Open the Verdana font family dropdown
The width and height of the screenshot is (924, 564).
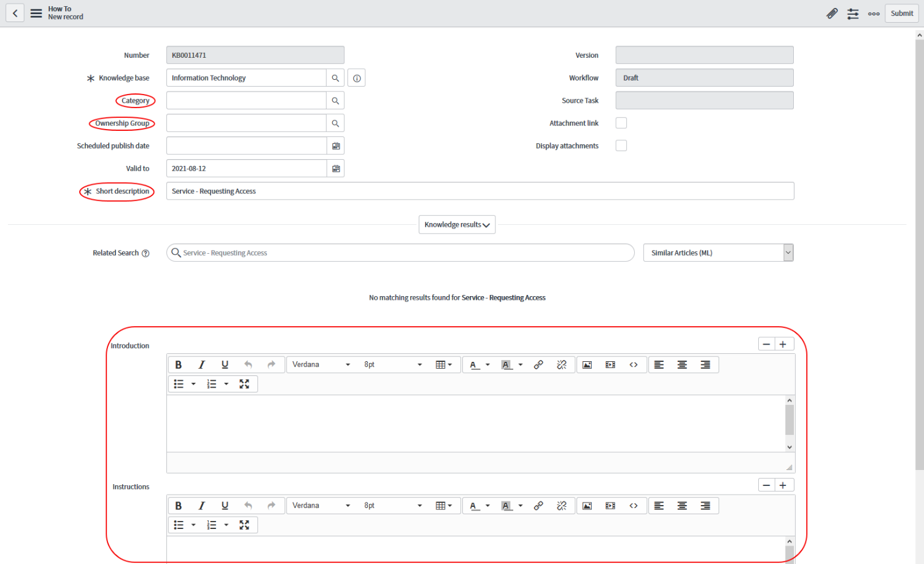point(320,364)
